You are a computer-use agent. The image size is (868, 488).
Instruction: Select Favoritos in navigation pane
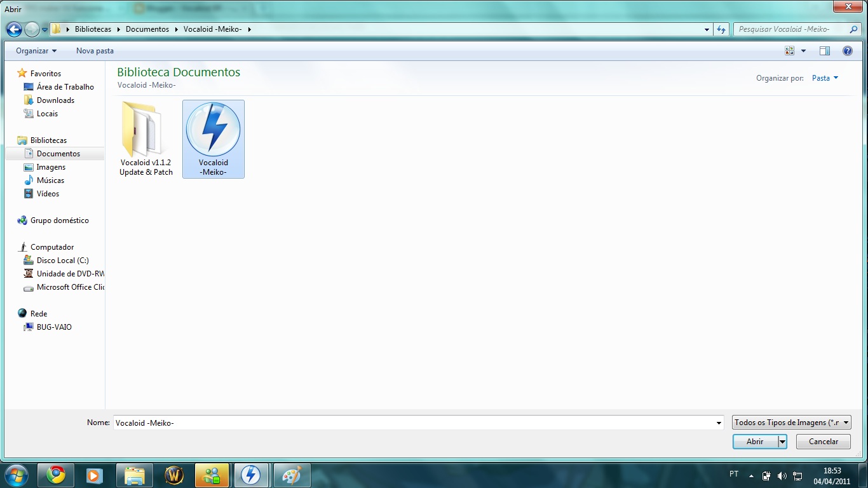pos(46,74)
